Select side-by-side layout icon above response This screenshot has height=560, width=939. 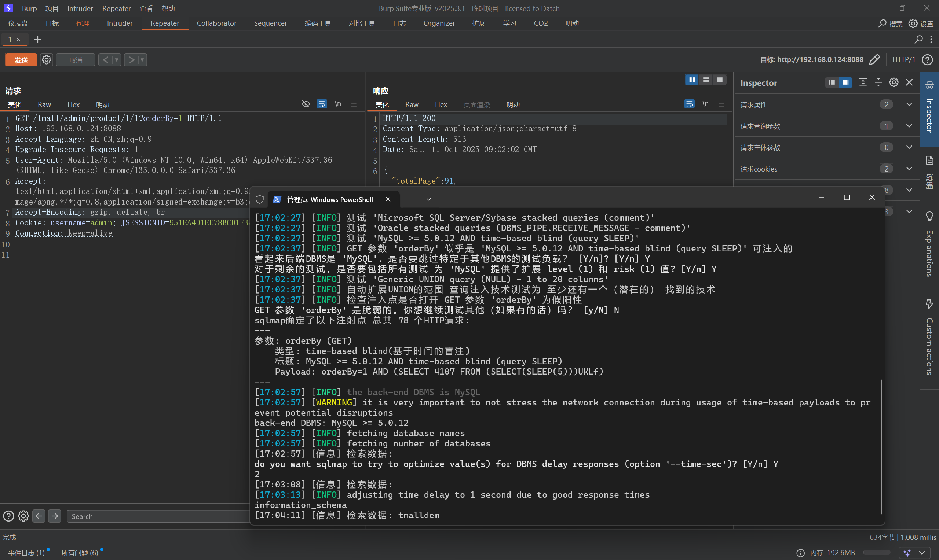692,80
